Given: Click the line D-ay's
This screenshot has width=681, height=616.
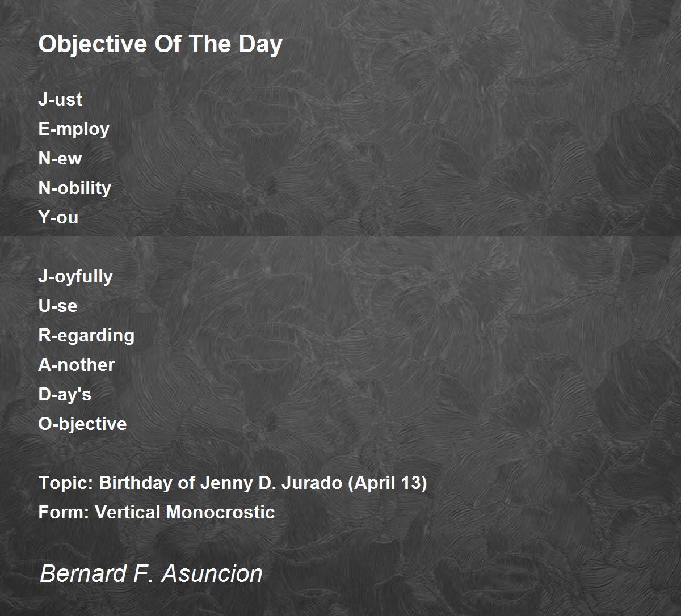Looking at the screenshot, I should coord(65,395).
